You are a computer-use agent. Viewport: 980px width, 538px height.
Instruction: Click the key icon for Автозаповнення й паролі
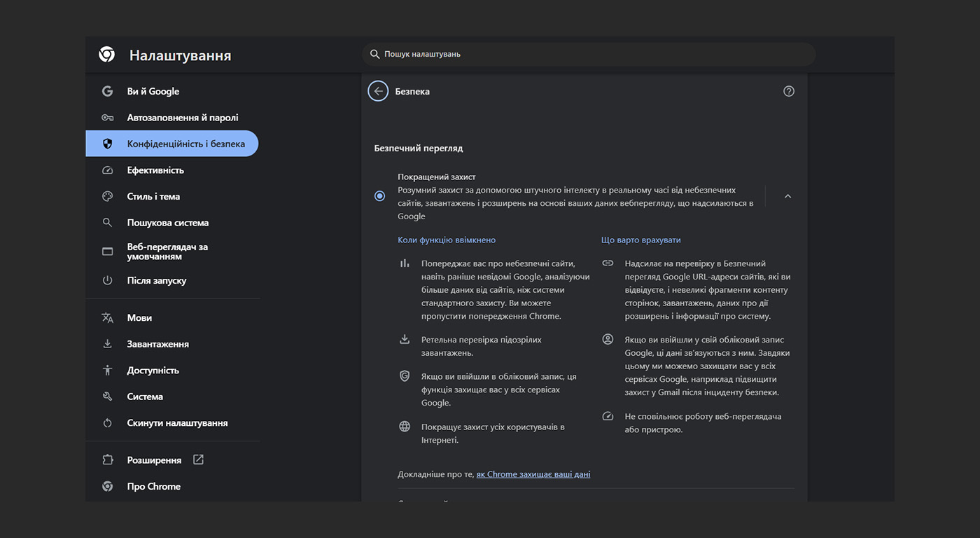pyautogui.click(x=107, y=118)
